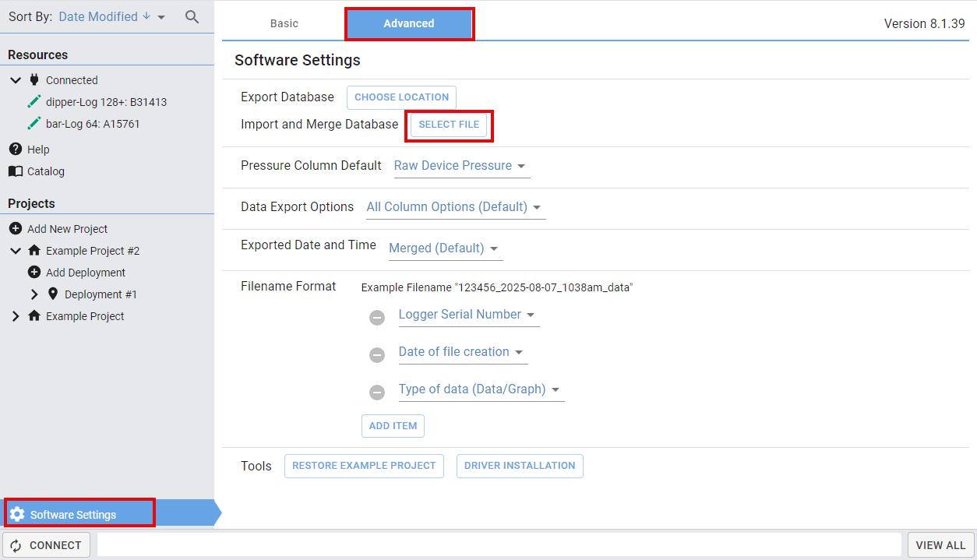
Task: Click the search magnifier icon
Action: pos(192,16)
